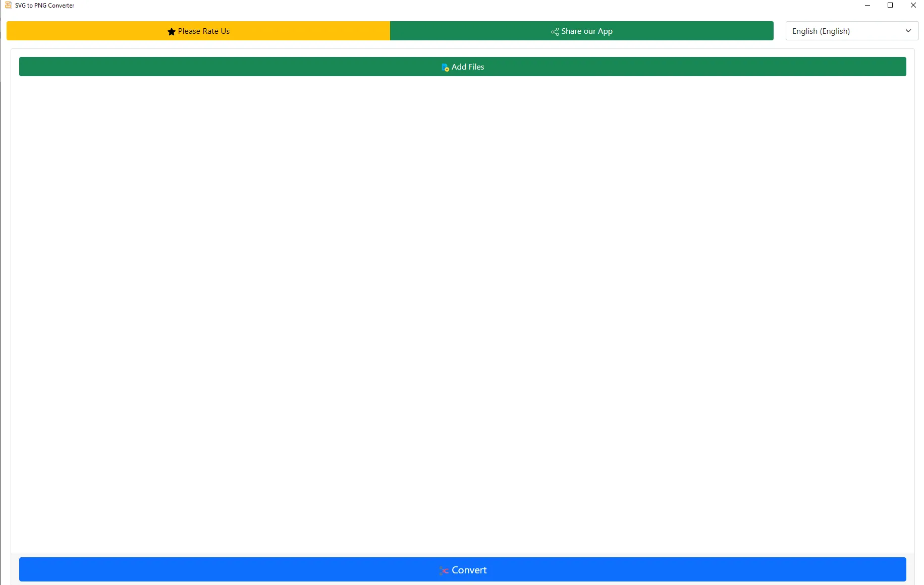This screenshot has height=585, width=924.
Task: Maximize the SVG to PNG Converter window
Action: tap(890, 5)
